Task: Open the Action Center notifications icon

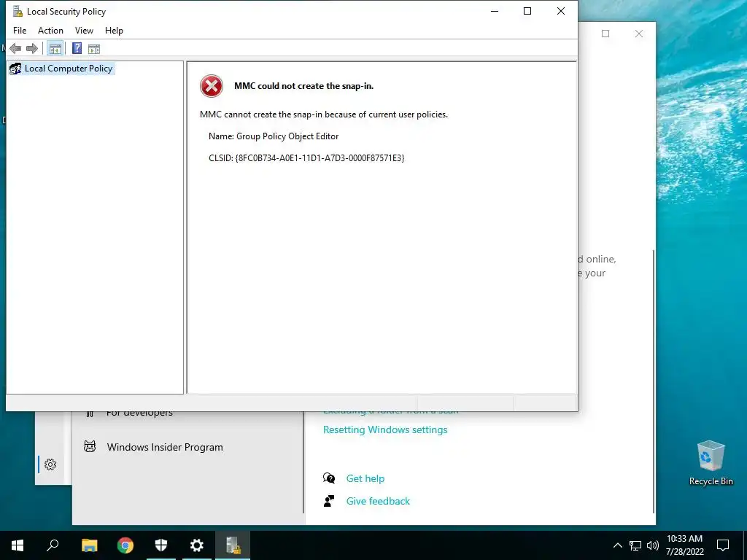Action: click(723, 545)
